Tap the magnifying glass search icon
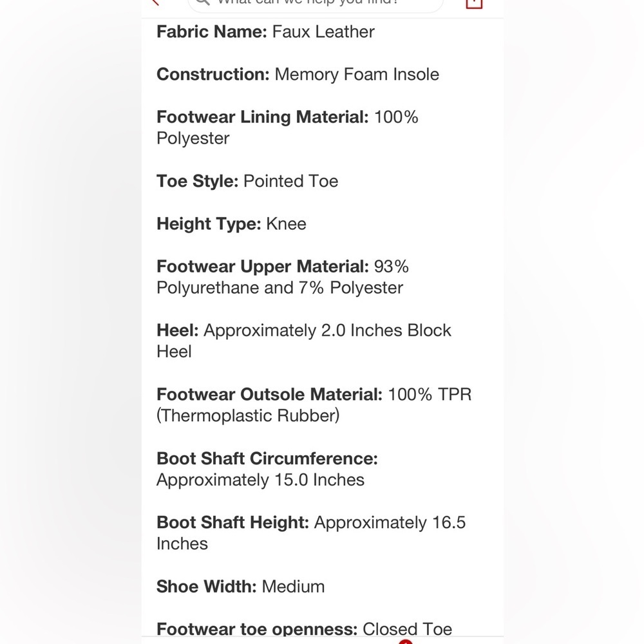 (203, 2)
